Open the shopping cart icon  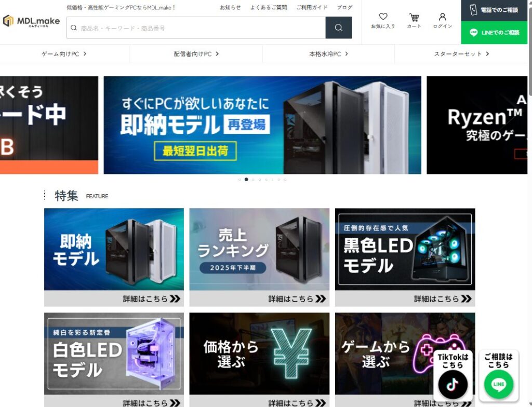[x=414, y=20]
